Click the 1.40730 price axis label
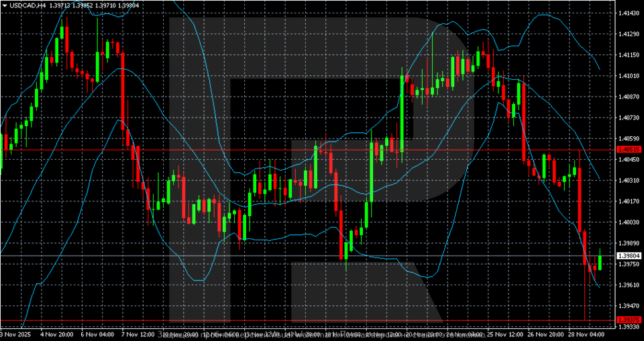The image size is (644, 341). 629,117
